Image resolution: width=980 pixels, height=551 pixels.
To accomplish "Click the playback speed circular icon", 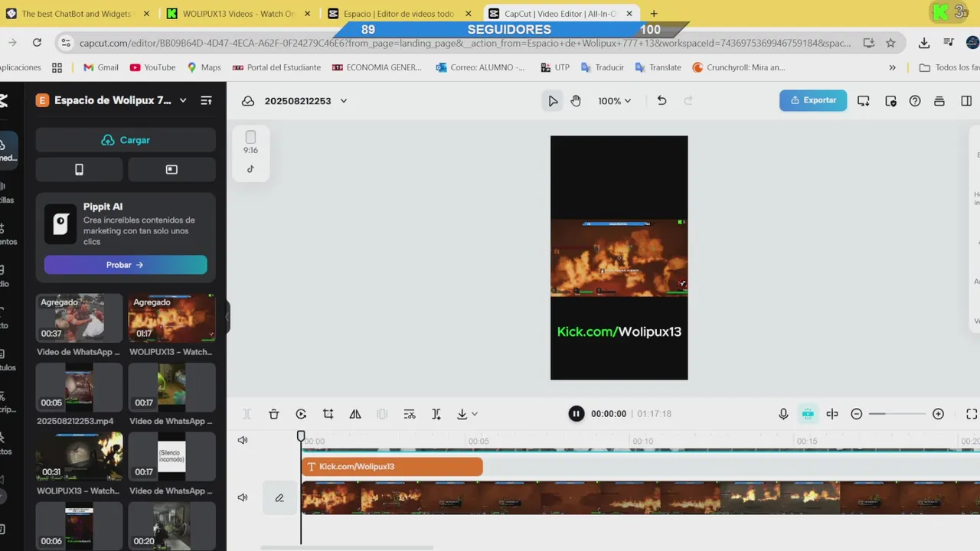I will [x=301, y=414].
